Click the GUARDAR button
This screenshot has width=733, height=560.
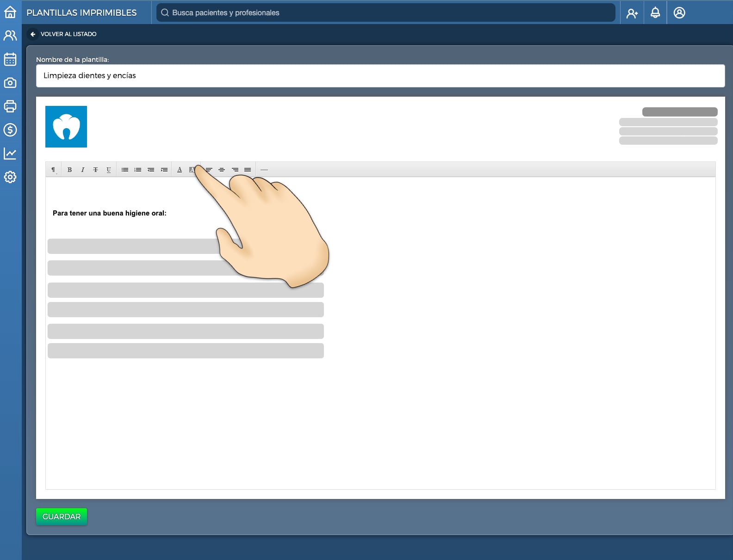point(62,517)
